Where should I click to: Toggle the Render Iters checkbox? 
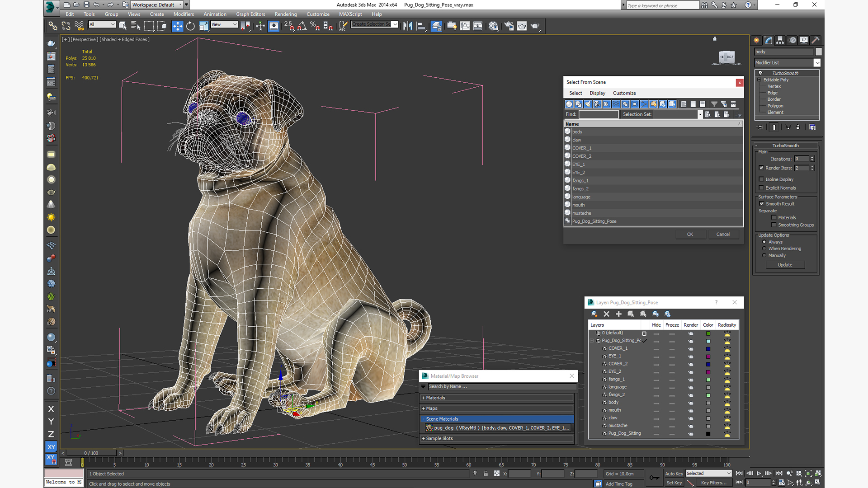(x=761, y=168)
